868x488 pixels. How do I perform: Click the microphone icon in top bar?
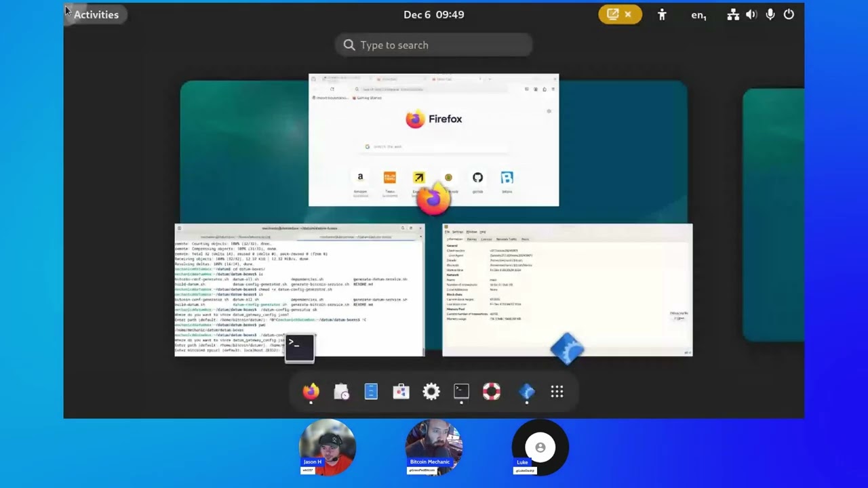point(770,14)
